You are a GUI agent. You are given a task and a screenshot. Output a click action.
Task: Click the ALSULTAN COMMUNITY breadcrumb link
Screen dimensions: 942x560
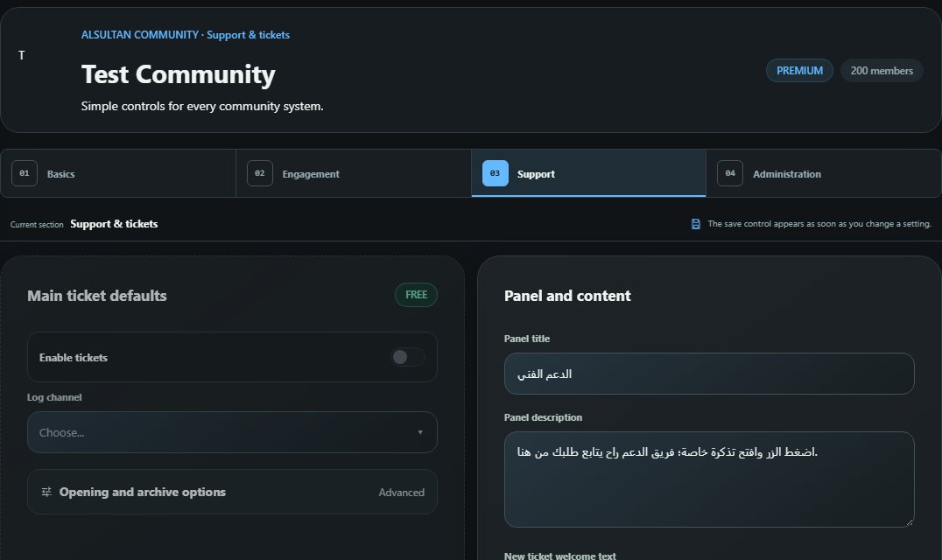pyautogui.click(x=140, y=35)
